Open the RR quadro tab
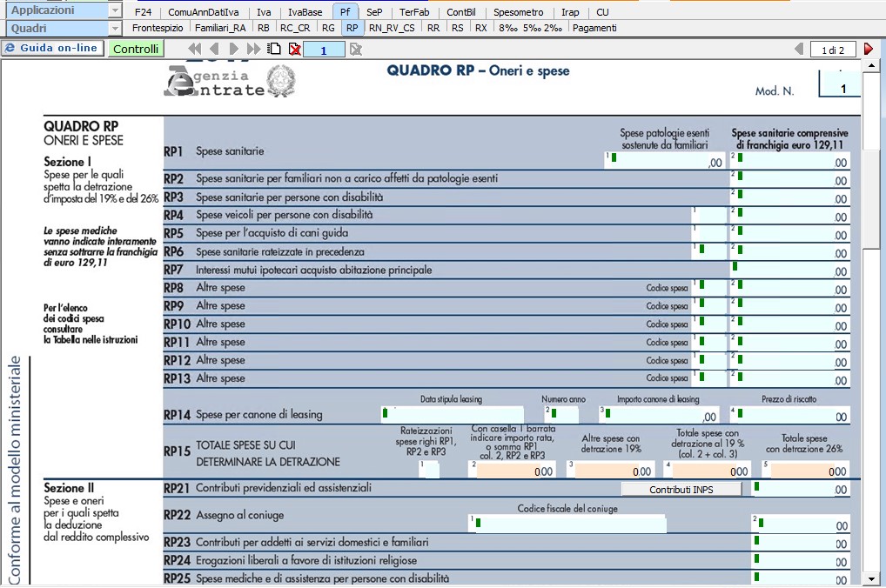Screen dimensions: 886x588 click(x=433, y=28)
